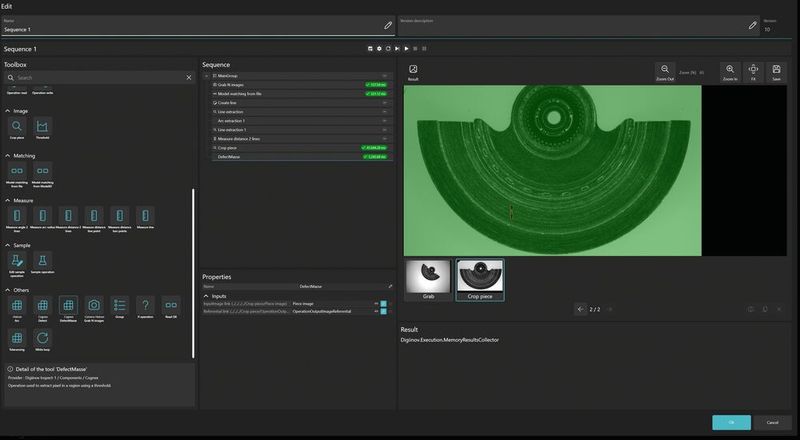Collapse the MainGroup tree node
This screenshot has height=440, width=800.
[207, 76]
